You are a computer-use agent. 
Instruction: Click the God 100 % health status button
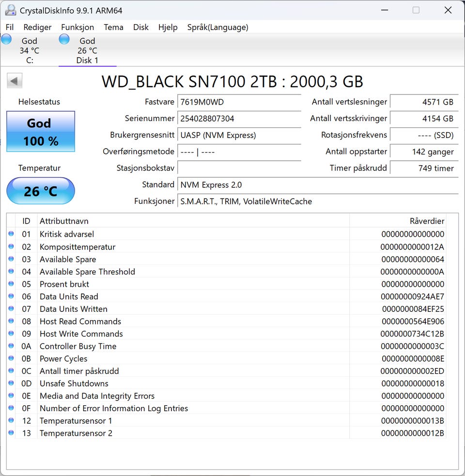pyautogui.click(x=41, y=131)
